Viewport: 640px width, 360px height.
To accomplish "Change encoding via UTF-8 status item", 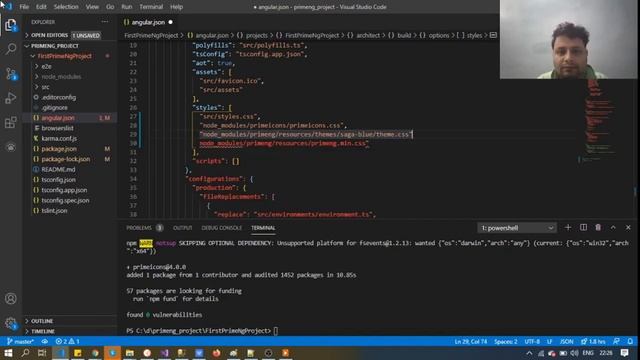I will 532,341.
